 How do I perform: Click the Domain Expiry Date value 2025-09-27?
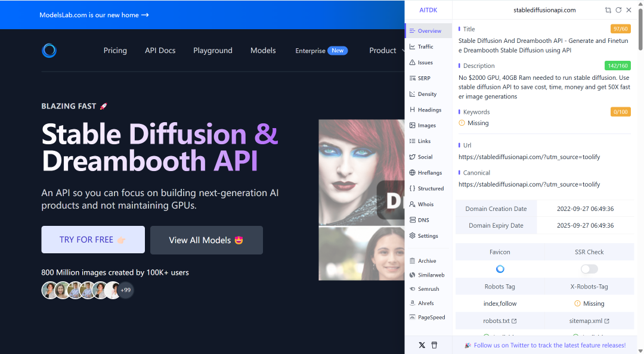tap(586, 225)
